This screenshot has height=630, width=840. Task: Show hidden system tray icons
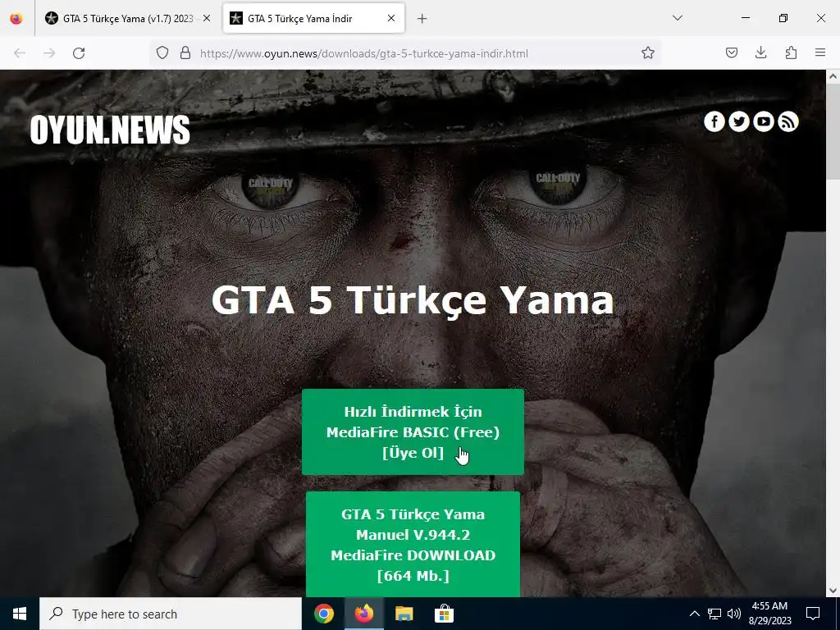tap(694, 614)
